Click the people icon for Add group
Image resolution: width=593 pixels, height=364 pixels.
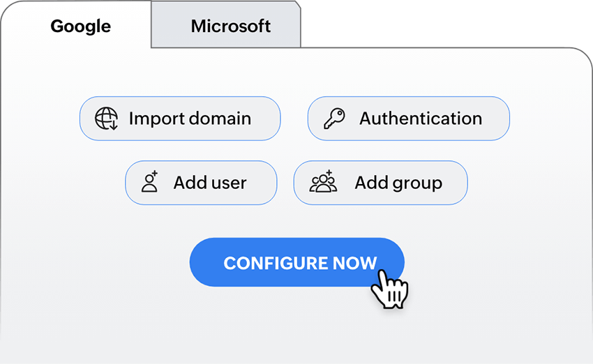coord(323,183)
